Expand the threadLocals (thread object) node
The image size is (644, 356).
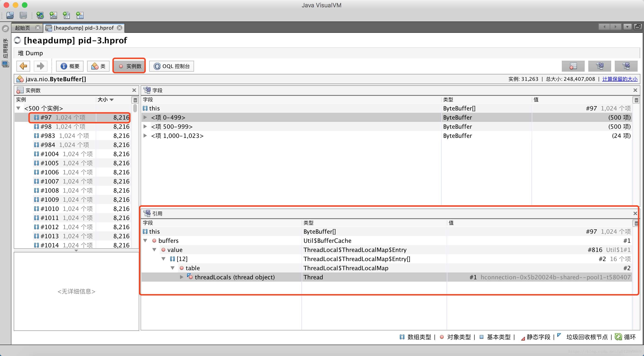tap(181, 277)
